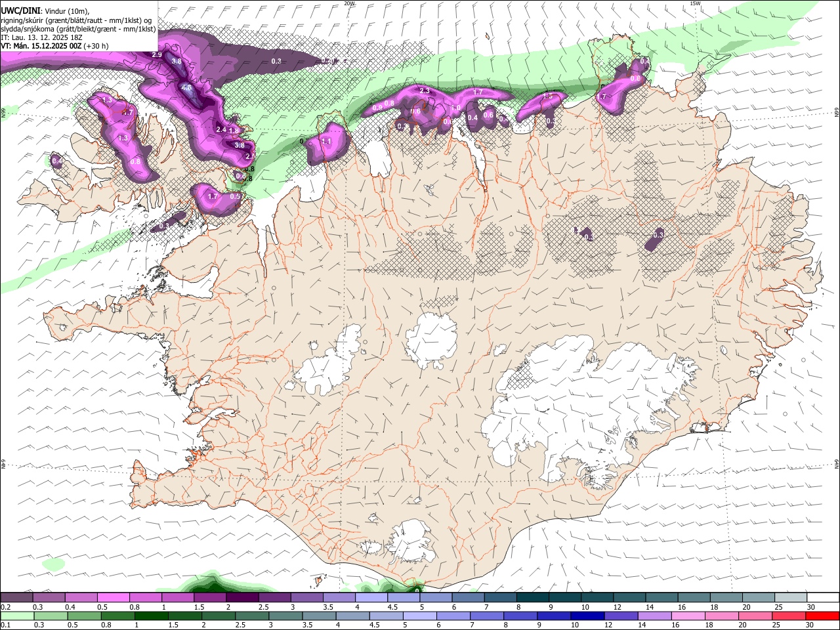This screenshot has height=630, width=840.
Task: Click the rigning/skúrir description line
Action: (76, 20)
